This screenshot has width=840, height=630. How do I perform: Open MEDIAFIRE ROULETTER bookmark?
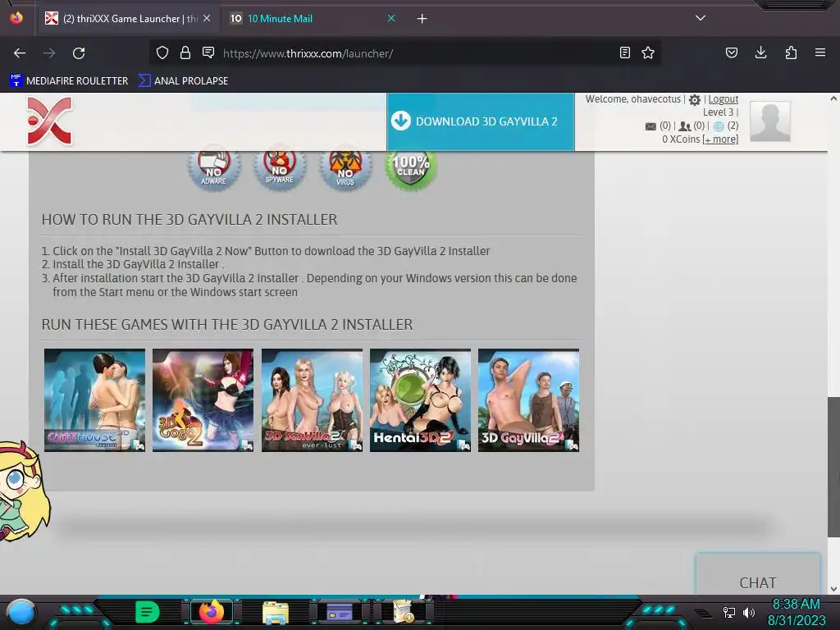[x=69, y=81]
